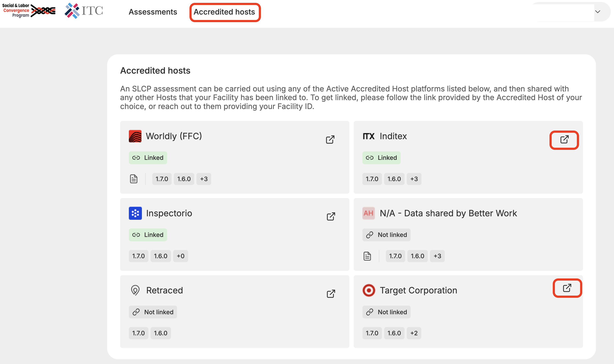Expand Inspectorio's +0 versions badge
Image resolution: width=614 pixels, height=364 pixels.
coord(180,256)
